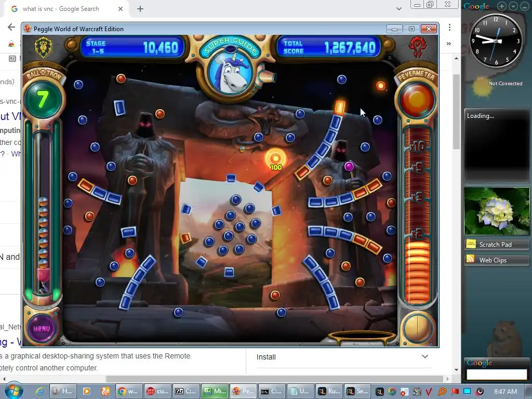532x399 pixels.
Task: Click the 8:47 AM taskbar clock
Action: click(x=506, y=392)
